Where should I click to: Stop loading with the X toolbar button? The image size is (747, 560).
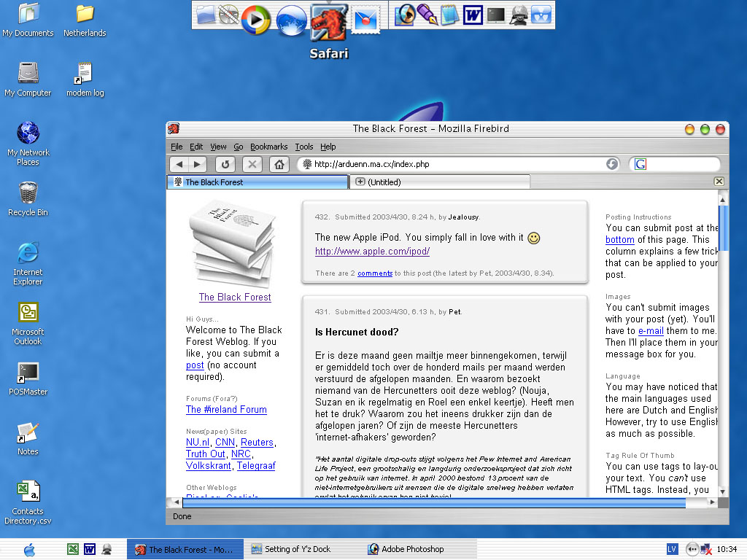tap(252, 164)
